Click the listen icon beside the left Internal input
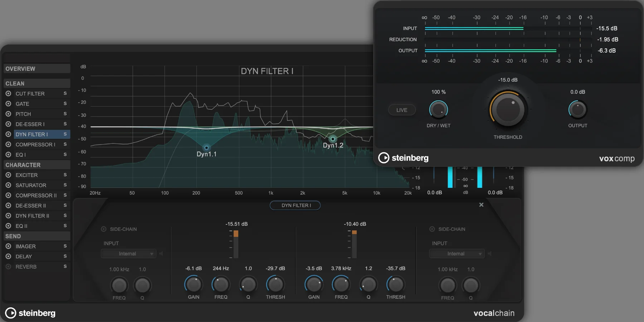This screenshot has height=322, width=644. [x=162, y=253]
